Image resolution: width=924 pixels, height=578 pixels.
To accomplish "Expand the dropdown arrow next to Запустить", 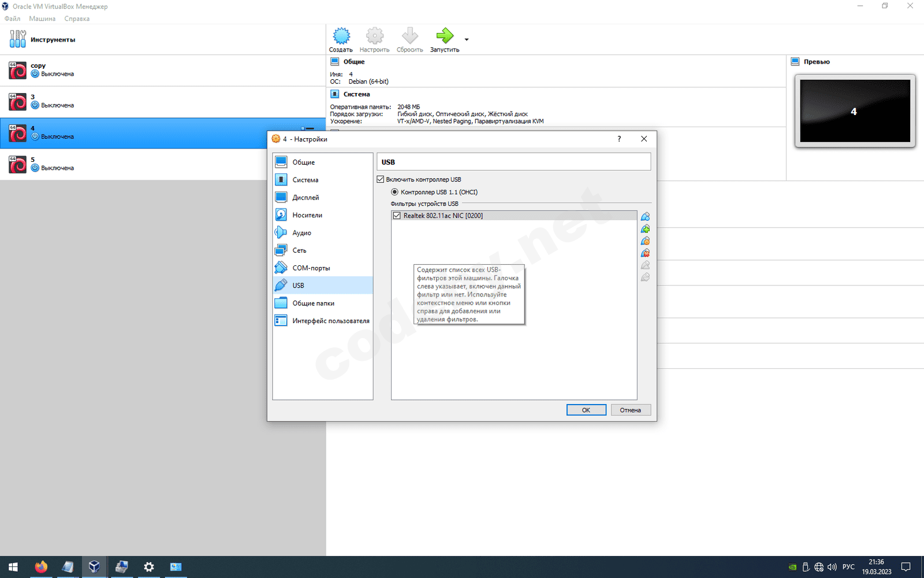I will coord(467,40).
